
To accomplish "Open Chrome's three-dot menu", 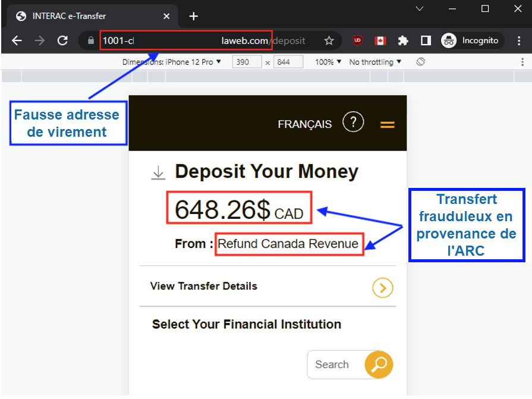I will (519, 40).
